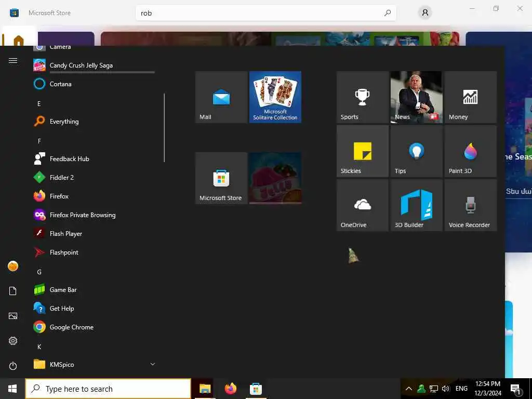Launch Flashpoint
The image size is (532, 399).
pos(94,252)
